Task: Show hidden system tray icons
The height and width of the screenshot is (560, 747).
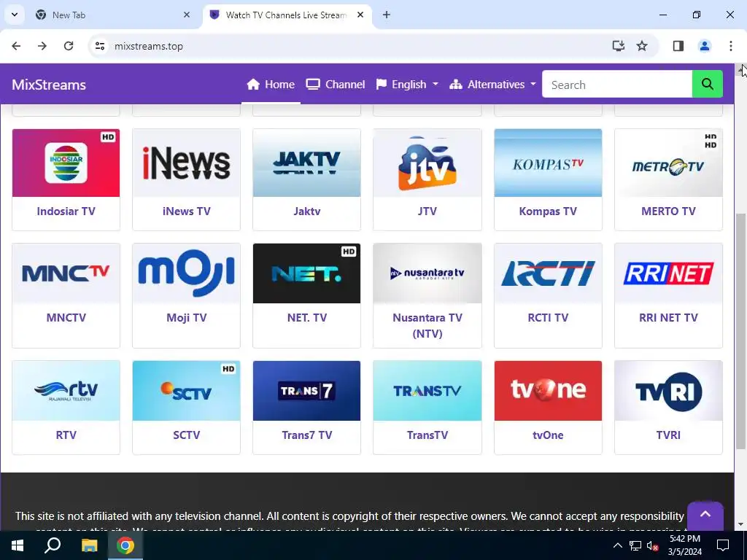Action: tap(617, 545)
